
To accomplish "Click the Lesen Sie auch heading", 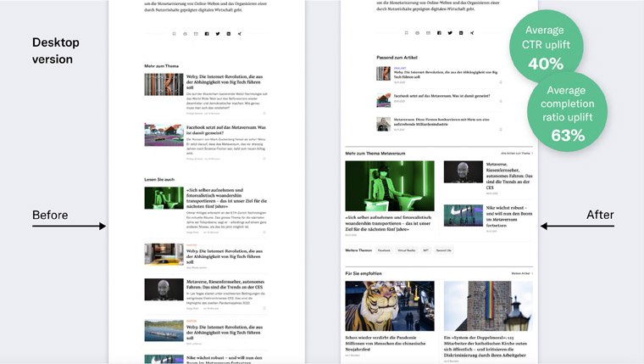I will (159, 180).
